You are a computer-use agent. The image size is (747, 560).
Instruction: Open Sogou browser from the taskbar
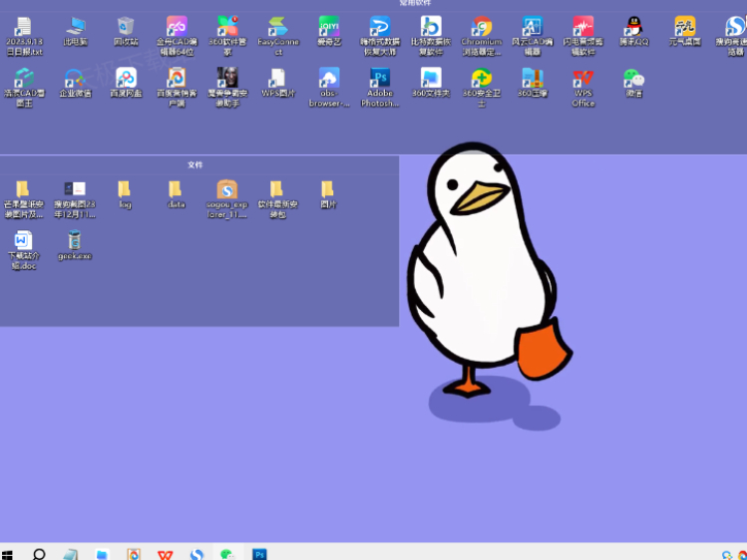(x=196, y=554)
